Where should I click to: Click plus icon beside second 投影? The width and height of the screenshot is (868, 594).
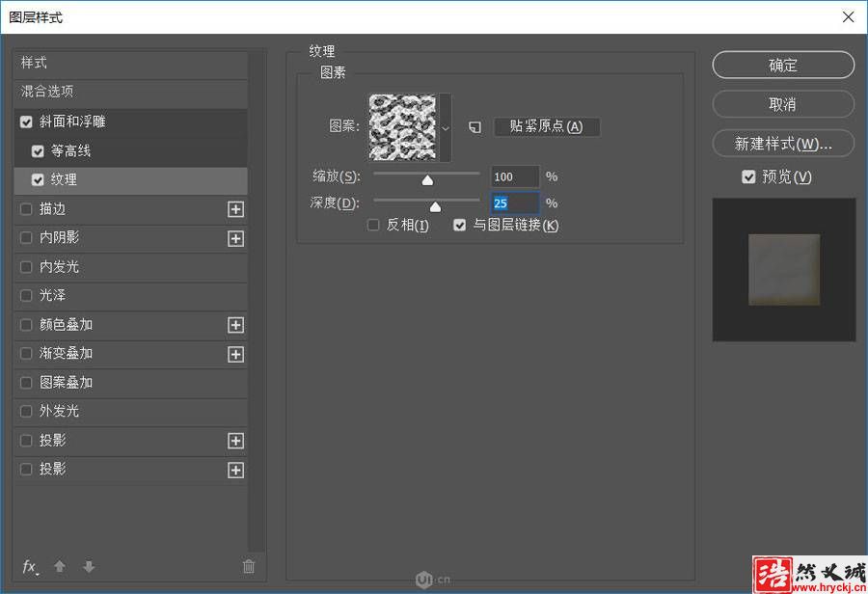236,470
